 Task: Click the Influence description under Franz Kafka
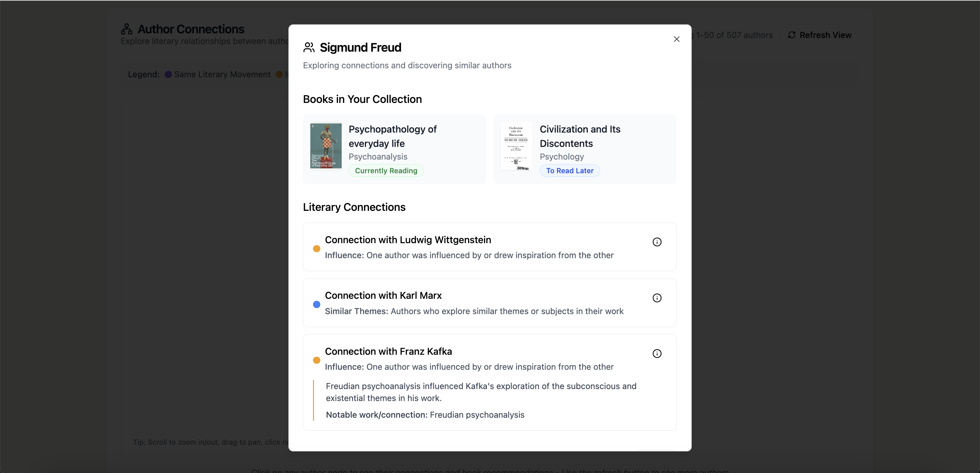tap(469, 367)
